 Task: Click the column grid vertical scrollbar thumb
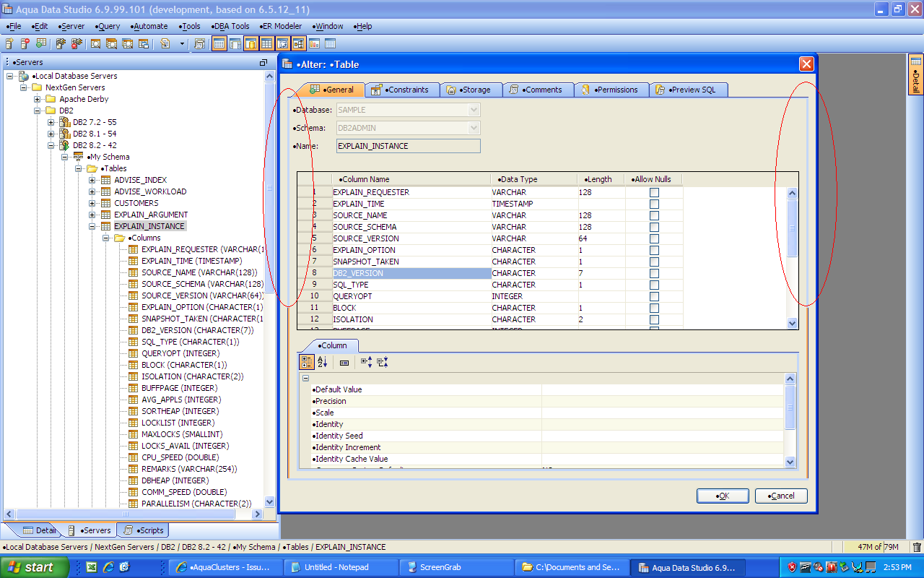792,228
